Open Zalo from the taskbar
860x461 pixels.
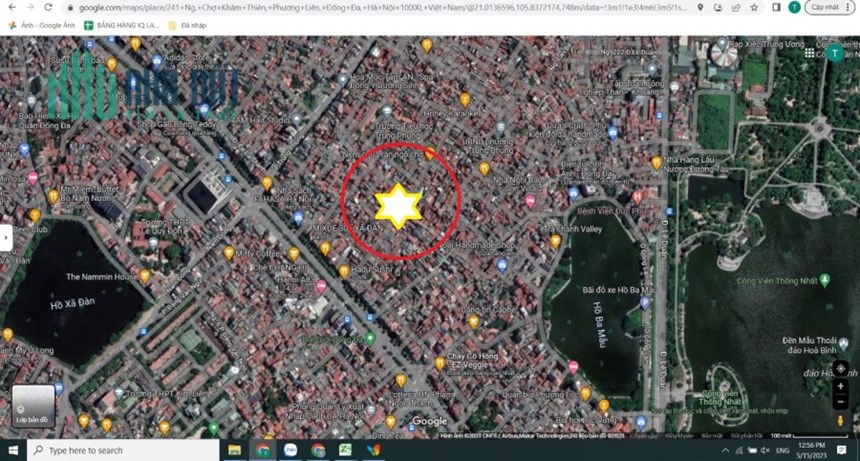pyautogui.click(x=291, y=450)
